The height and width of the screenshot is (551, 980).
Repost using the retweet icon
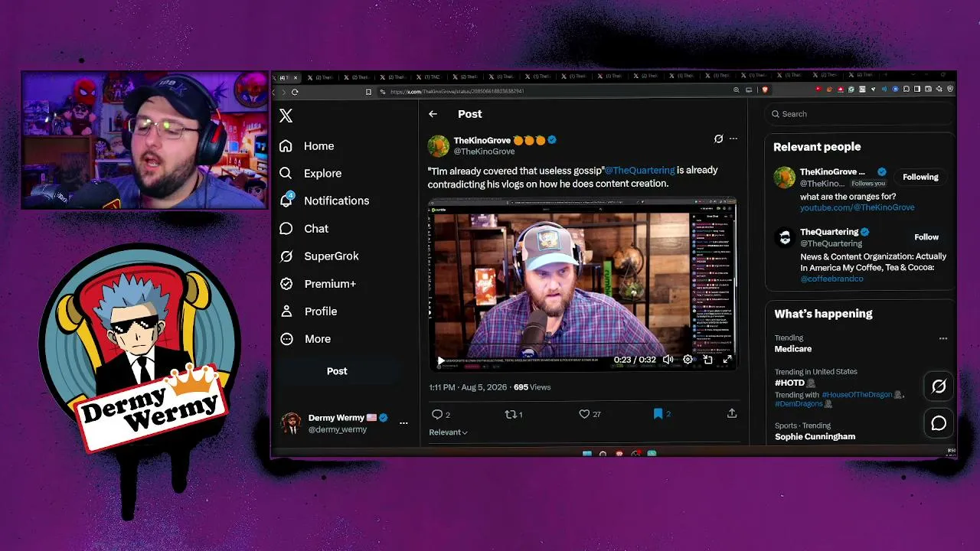click(x=510, y=414)
